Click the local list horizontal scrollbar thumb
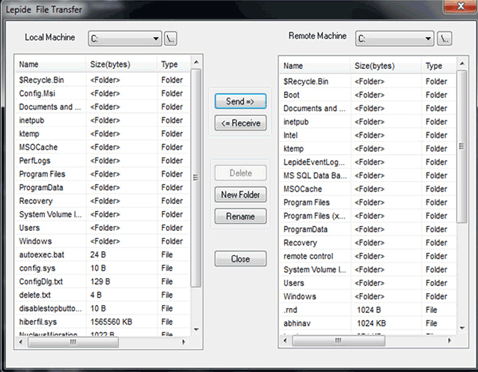The height and width of the screenshot is (372, 478). 73,342
